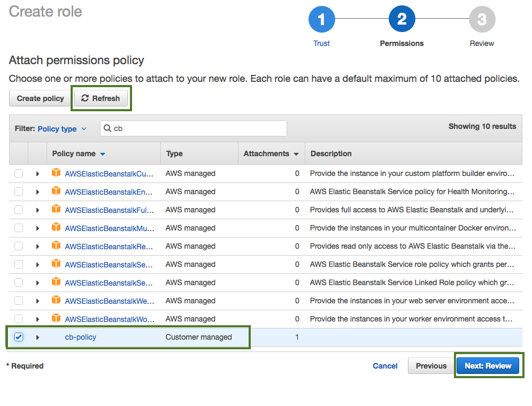Click the orange box icon for AWSElasticBeanstalkWe...
This screenshot has height=406, width=532.
coord(56,300)
